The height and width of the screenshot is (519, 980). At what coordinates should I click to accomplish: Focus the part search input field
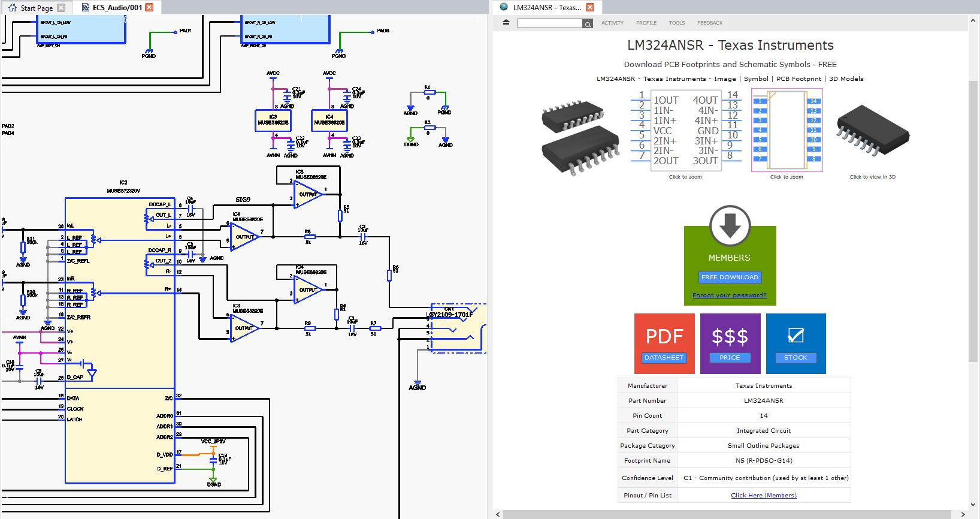(x=550, y=23)
